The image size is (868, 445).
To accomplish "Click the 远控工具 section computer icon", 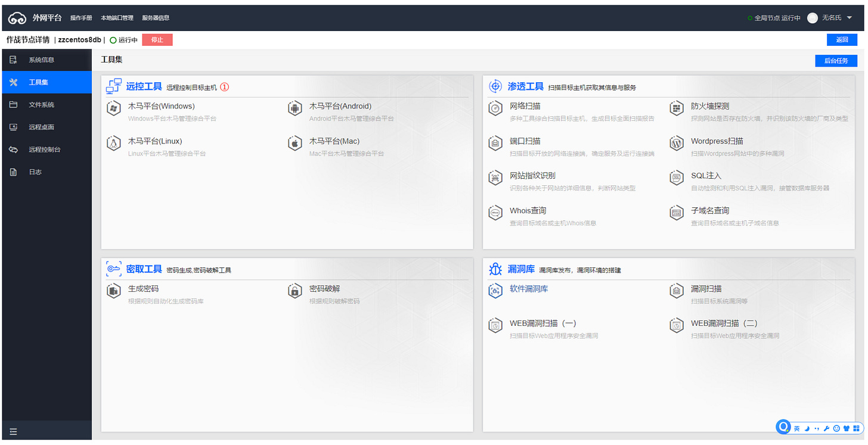I will [114, 86].
